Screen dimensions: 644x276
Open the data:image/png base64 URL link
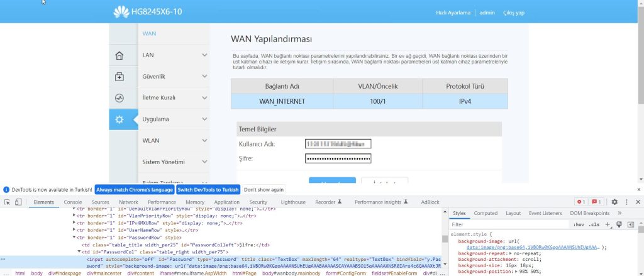533,248
